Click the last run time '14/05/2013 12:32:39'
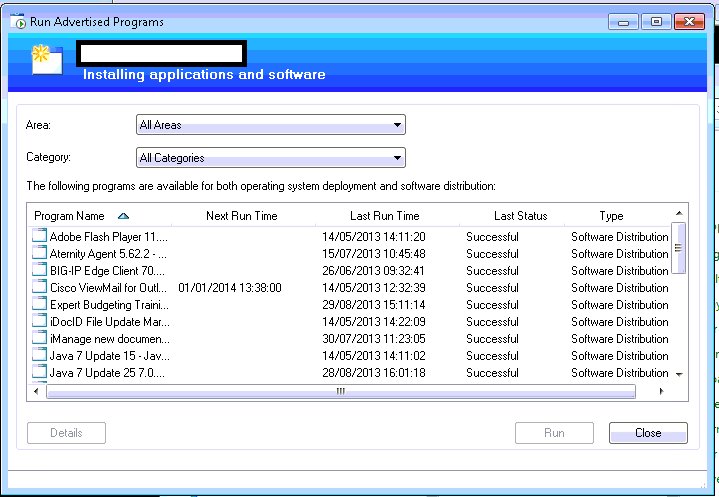The image size is (719, 497). (x=374, y=287)
